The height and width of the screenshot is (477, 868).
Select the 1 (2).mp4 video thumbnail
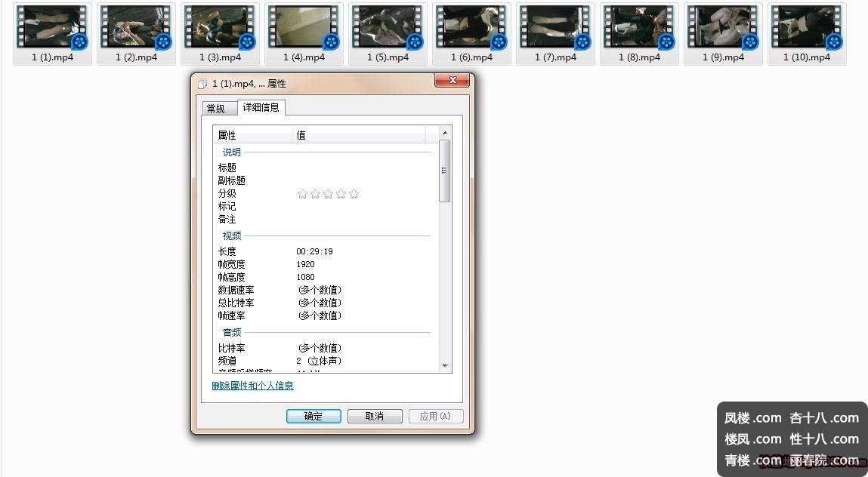point(136,26)
